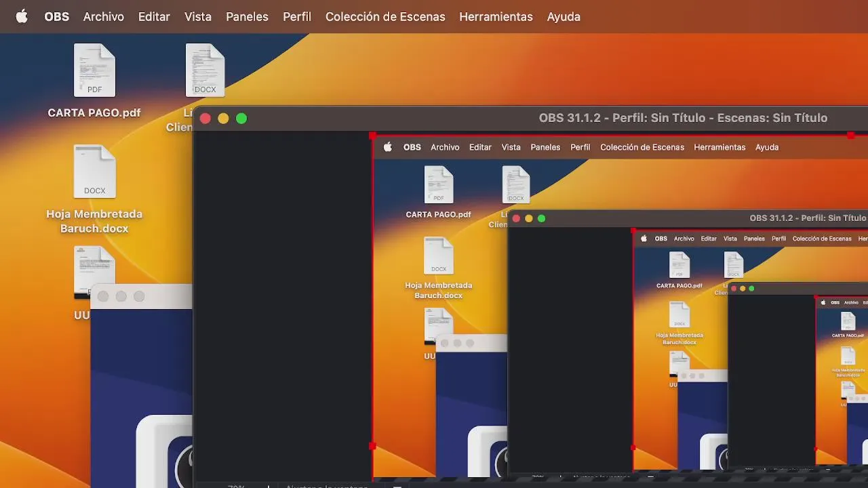Open the Apple menu

click(x=22, y=16)
